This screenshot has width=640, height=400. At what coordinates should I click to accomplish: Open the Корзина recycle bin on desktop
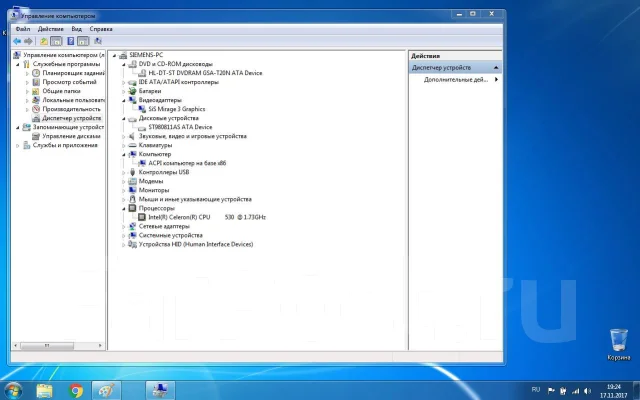619,344
